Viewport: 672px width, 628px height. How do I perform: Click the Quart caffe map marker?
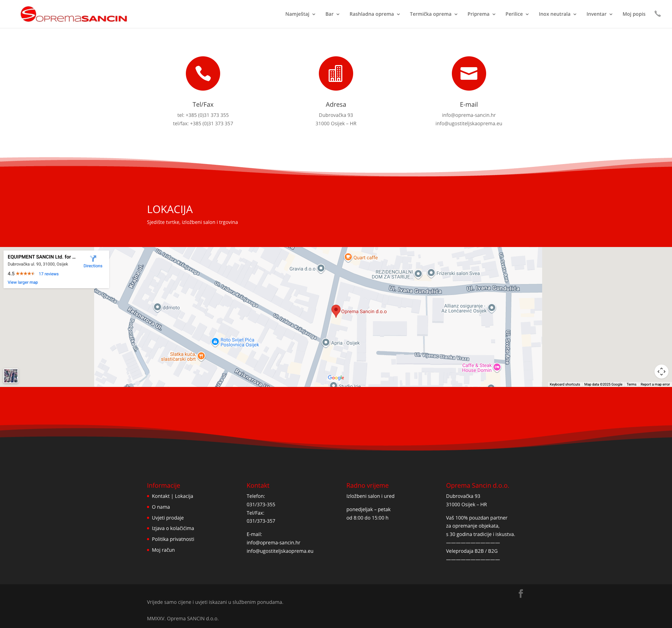click(x=348, y=257)
